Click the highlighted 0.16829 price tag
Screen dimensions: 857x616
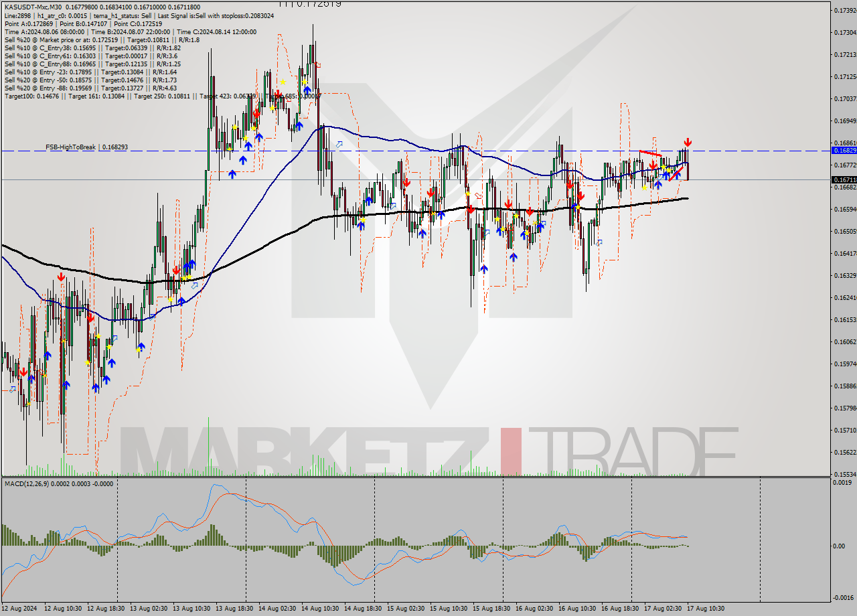coord(844,151)
